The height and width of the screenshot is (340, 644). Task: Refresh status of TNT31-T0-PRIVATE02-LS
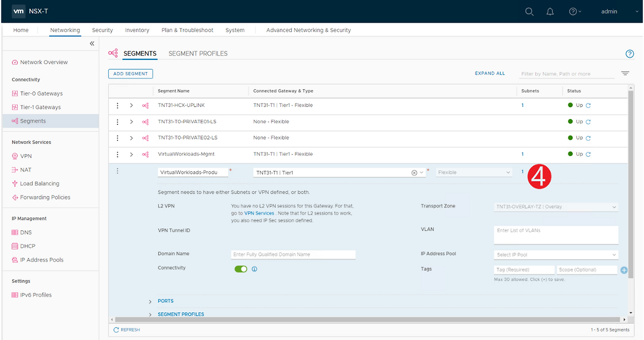click(x=588, y=138)
